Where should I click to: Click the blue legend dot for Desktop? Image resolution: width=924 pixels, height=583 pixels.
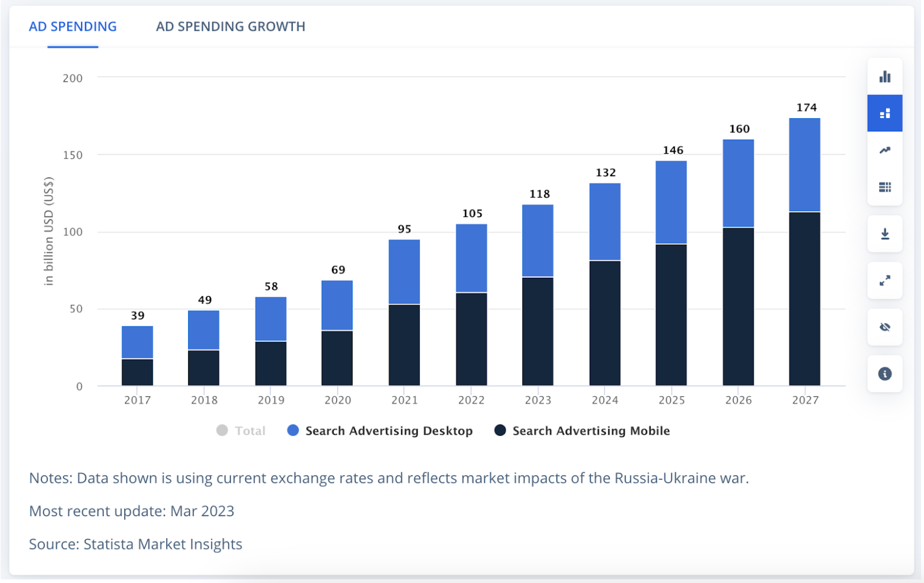293,430
